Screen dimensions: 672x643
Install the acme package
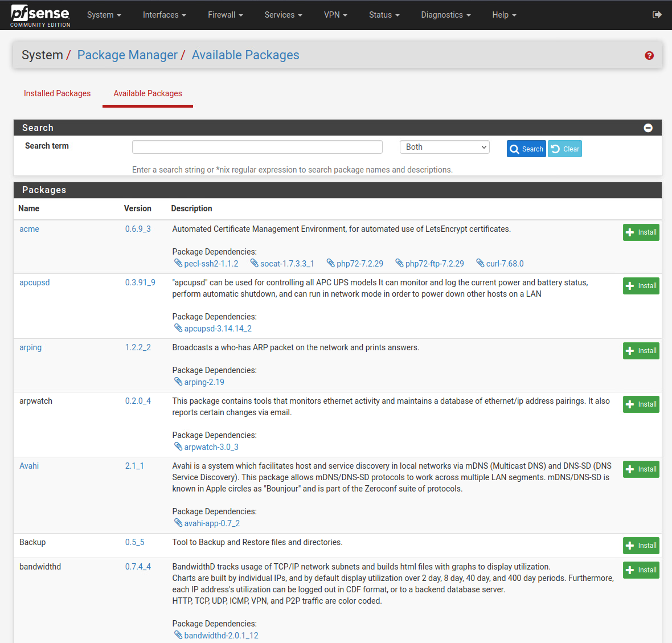click(641, 232)
